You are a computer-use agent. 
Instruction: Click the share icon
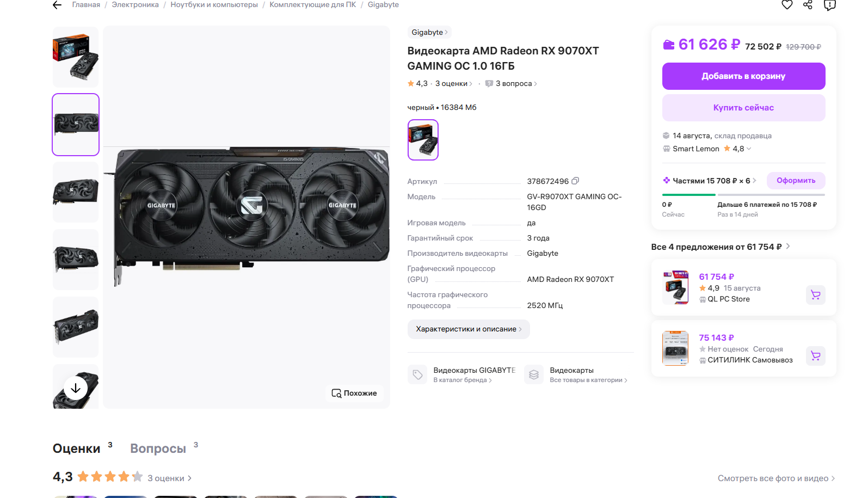pos(808,5)
